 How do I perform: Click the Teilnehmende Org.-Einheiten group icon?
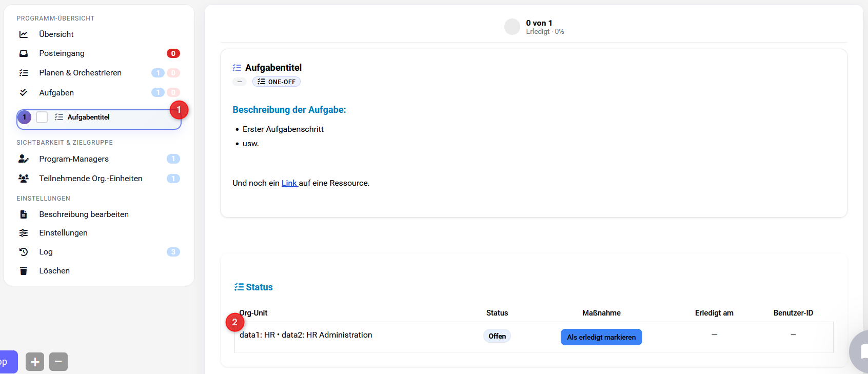(x=24, y=179)
